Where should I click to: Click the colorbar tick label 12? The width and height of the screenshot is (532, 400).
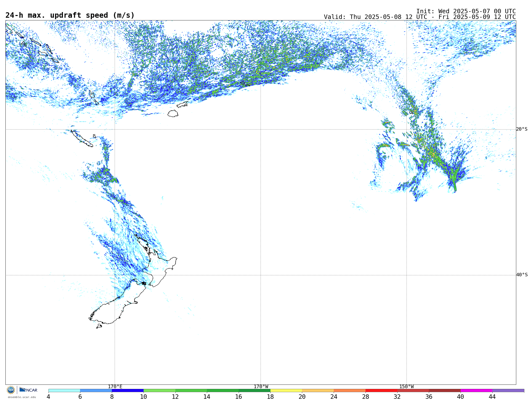[175, 397]
